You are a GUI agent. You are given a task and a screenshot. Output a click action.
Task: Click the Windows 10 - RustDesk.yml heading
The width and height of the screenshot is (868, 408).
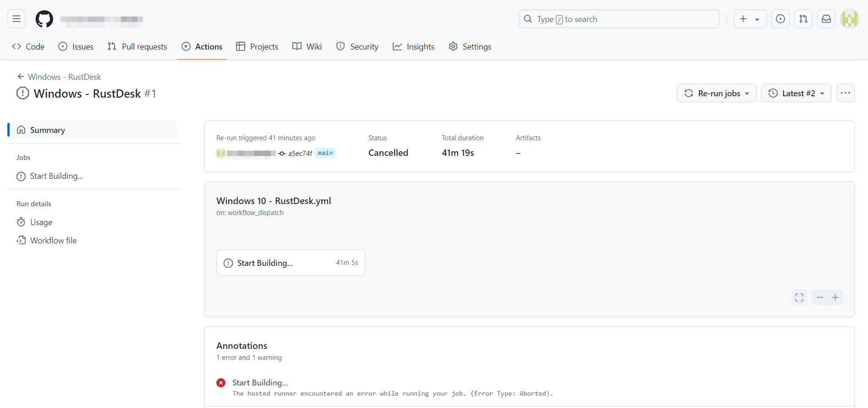tap(274, 201)
